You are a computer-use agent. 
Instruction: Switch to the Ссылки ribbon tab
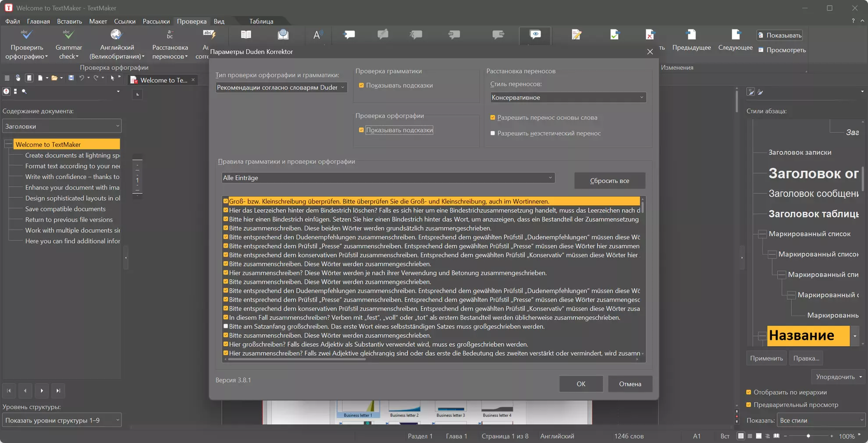(125, 21)
